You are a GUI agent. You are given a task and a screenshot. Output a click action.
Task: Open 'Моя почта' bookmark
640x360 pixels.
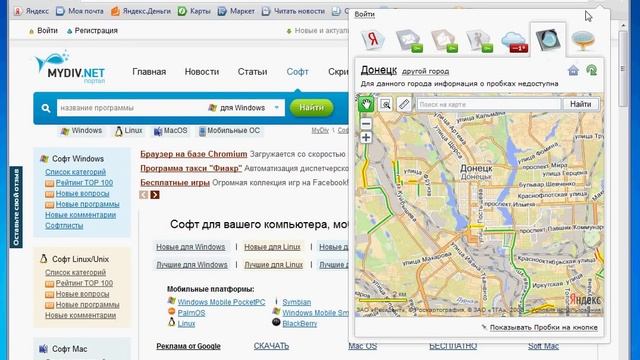80,11
